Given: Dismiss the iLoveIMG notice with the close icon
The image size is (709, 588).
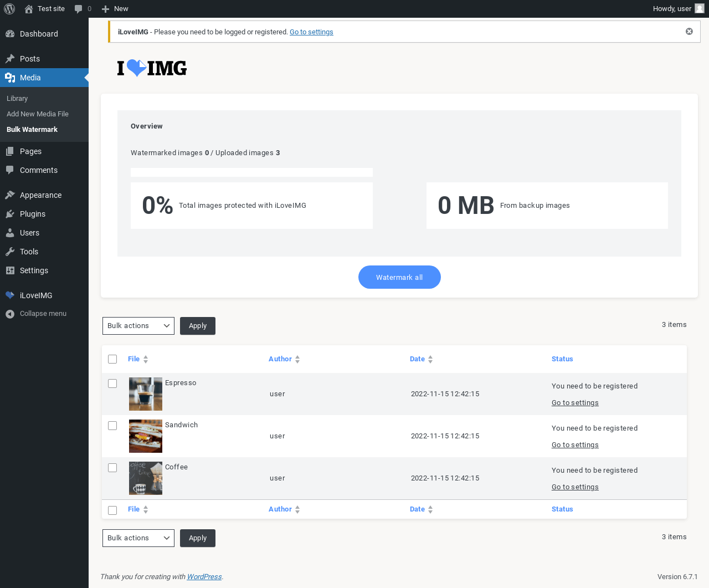Looking at the screenshot, I should (x=689, y=32).
